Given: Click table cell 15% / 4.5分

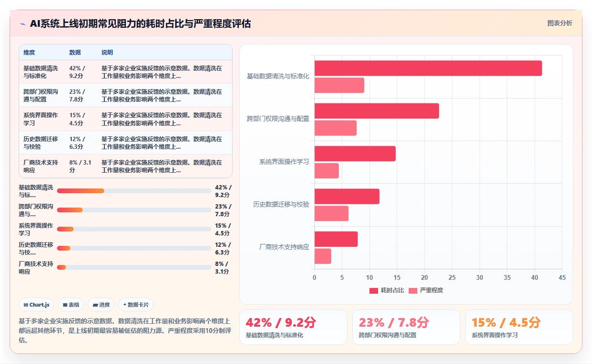Looking at the screenshot, I should pyautogui.click(x=77, y=119).
